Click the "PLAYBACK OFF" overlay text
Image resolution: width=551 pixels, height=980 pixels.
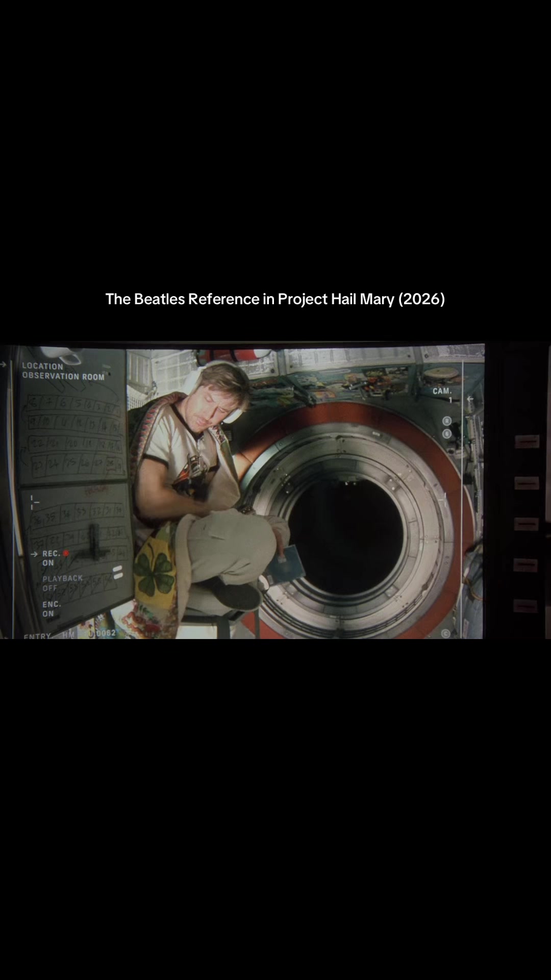[x=62, y=583]
